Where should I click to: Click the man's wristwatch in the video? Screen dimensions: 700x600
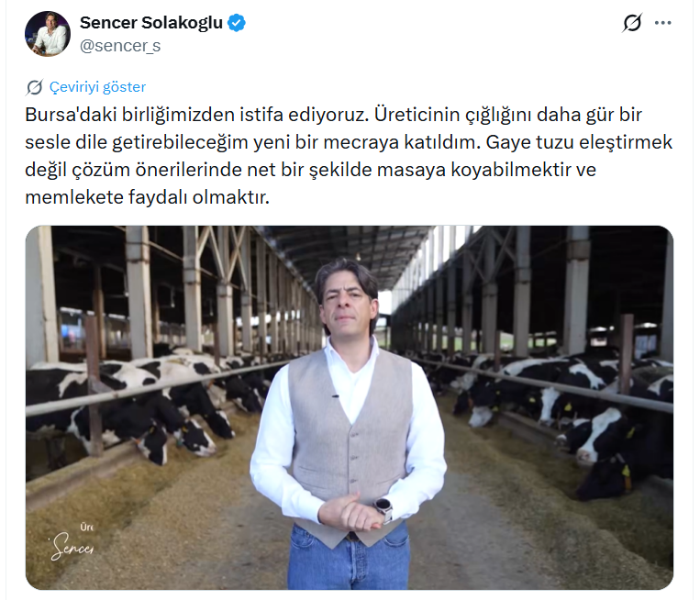click(383, 508)
